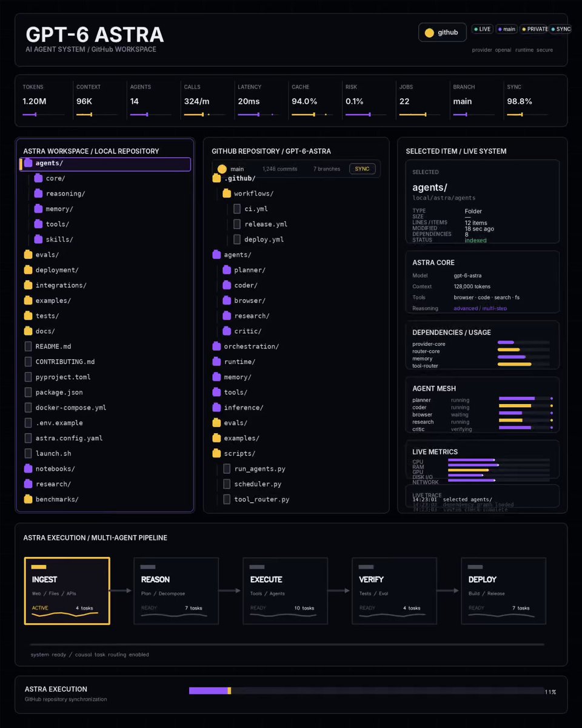This screenshot has width=582, height=728.
Task: Click the file icon next to README.md
Action: pyautogui.click(x=28, y=346)
